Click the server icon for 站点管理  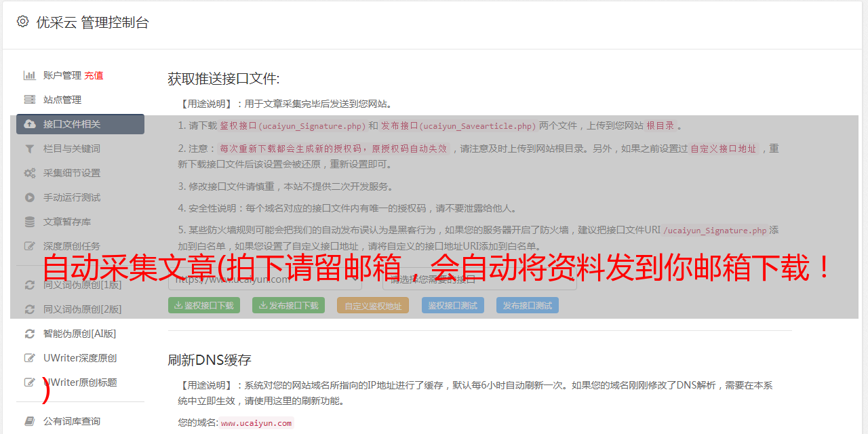(30, 100)
